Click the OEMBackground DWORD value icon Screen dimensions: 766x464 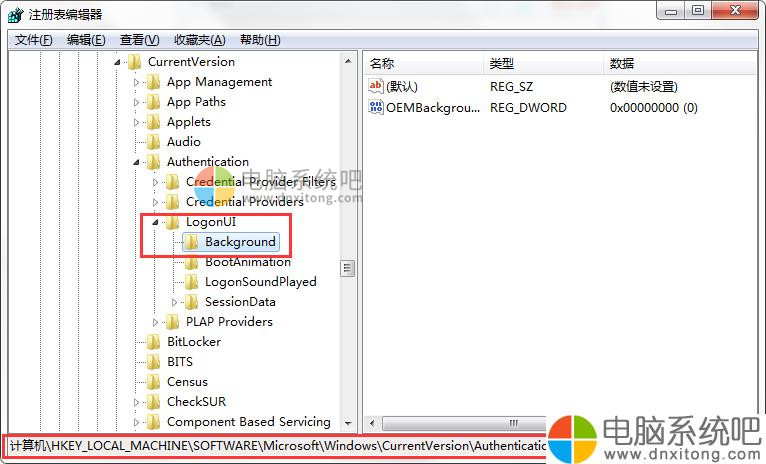[x=376, y=107]
